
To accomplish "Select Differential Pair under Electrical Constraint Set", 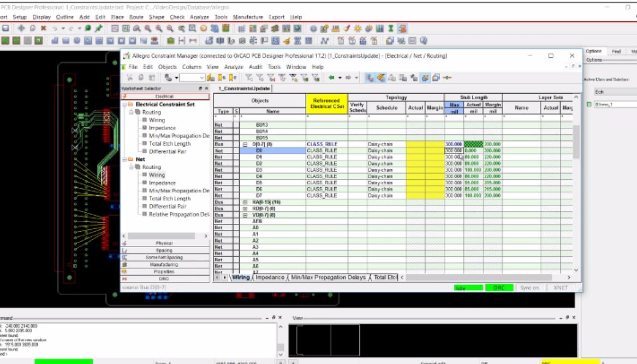I will 168,152.
